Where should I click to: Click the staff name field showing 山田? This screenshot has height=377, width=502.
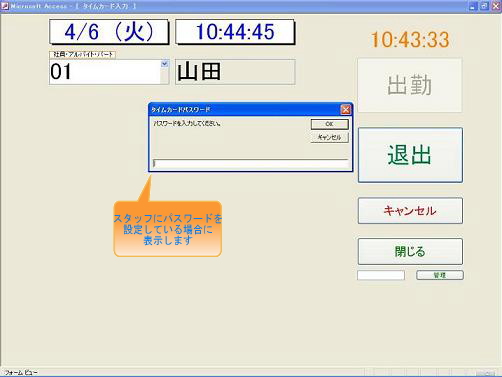[x=235, y=72]
